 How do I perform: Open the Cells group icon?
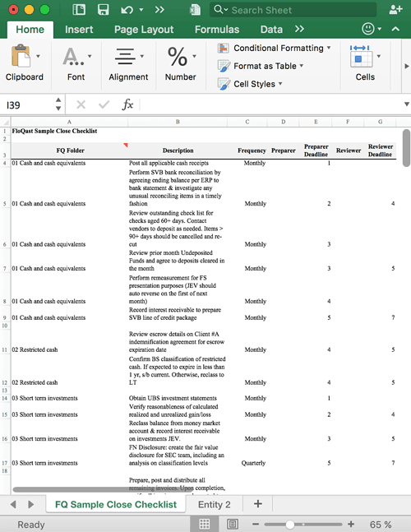click(x=360, y=57)
